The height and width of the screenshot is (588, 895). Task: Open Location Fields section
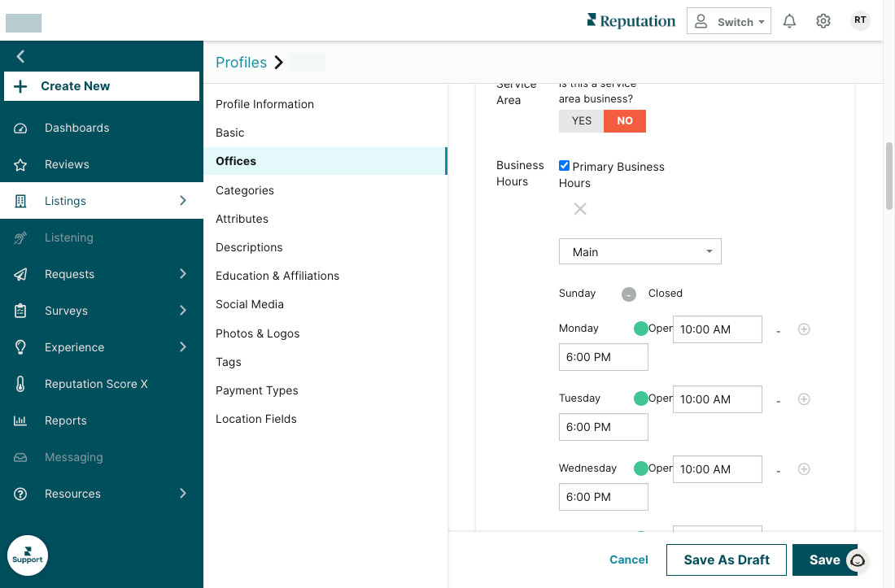click(x=256, y=419)
